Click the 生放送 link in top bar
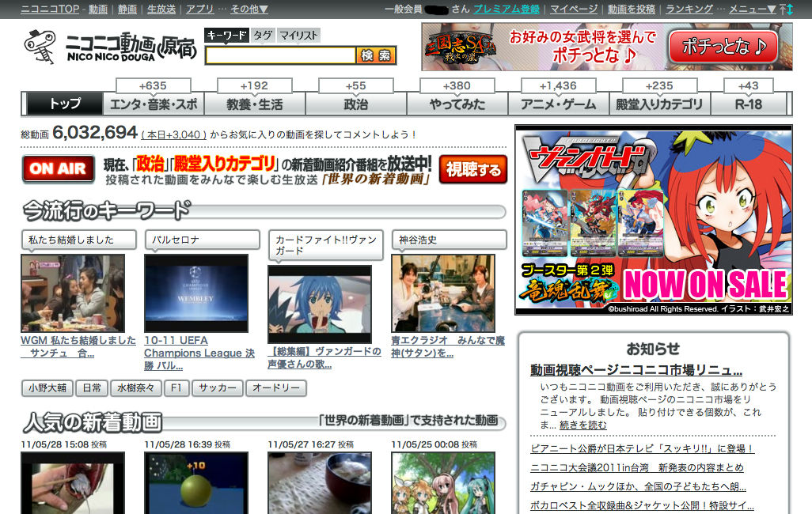 point(161,9)
